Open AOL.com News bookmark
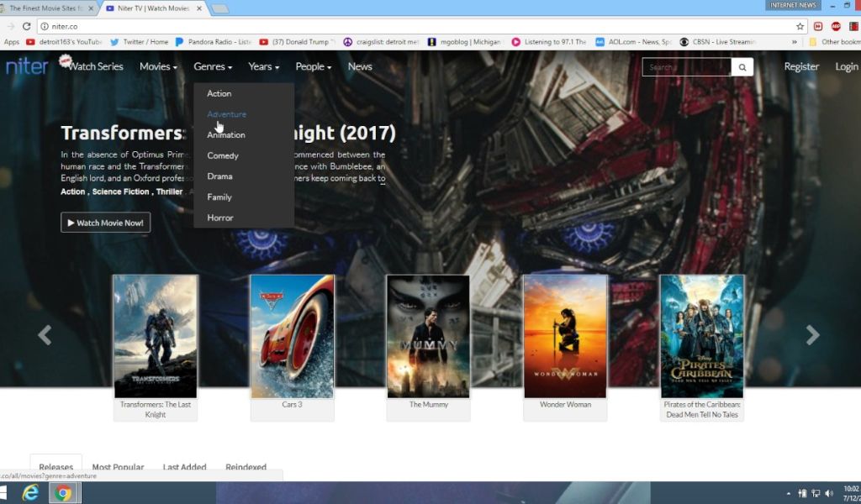This screenshot has width=861, height=504. coord(633,42)
